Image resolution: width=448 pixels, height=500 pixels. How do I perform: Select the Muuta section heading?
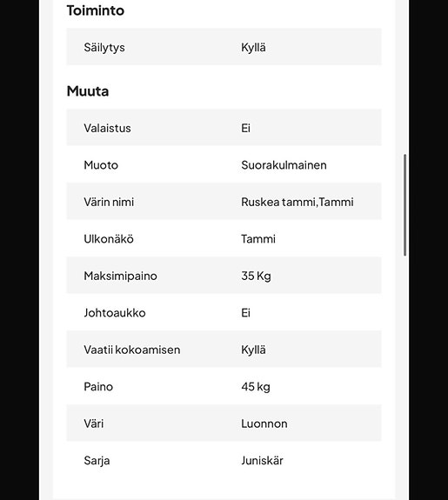click(88, 91)
